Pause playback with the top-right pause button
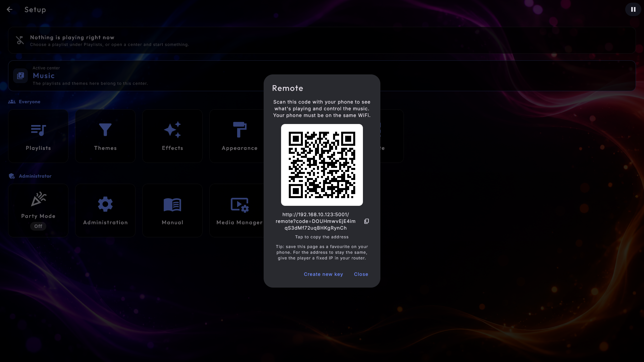Viewport: 644px width, 362px height. pos(633,9)
